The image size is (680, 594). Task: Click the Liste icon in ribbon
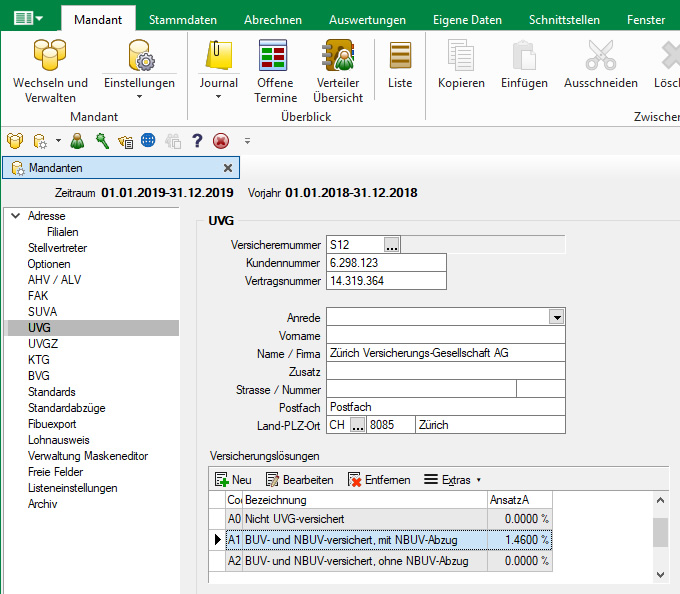click(400, 57)
